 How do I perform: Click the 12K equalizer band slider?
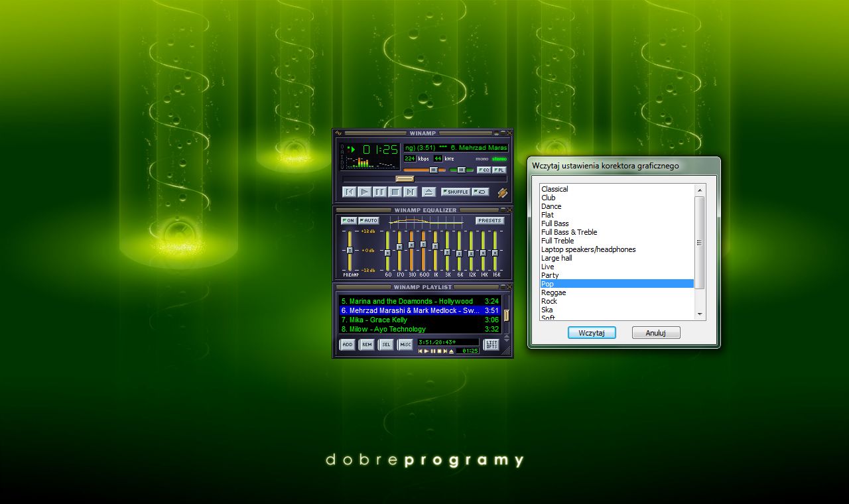471,251
